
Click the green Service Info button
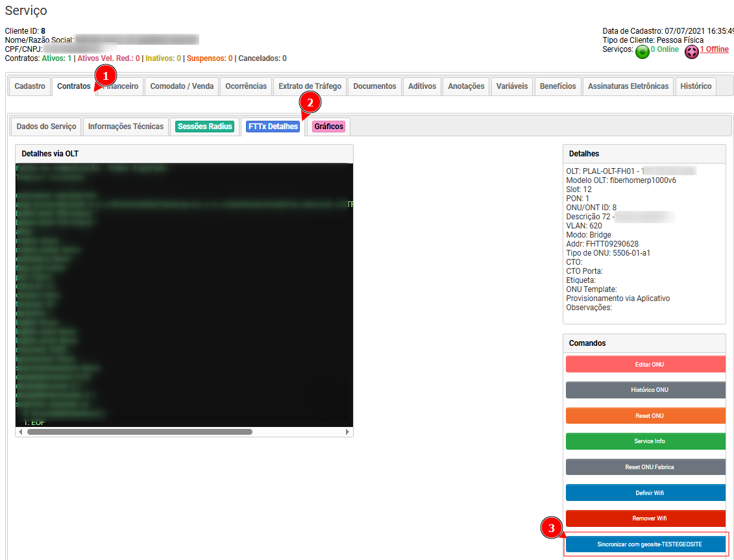646,441
